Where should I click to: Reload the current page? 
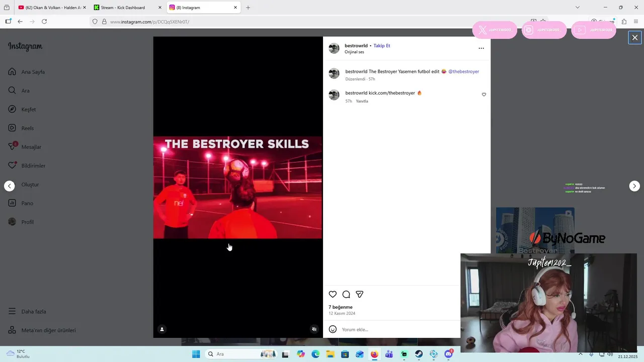(x=44, y=22)
